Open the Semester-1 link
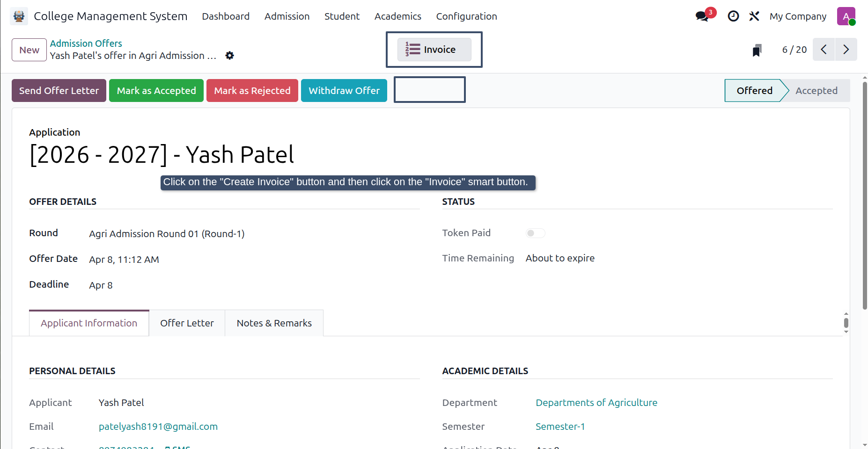This screenshot has width=868, height=449. pyautogui.click(x=560, y=427)
